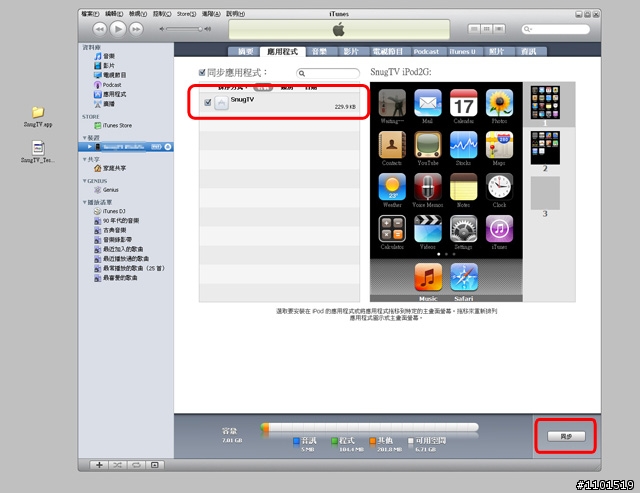
Task: Click the Mail icon on iPod screen
Action: [x=427, y=103]
